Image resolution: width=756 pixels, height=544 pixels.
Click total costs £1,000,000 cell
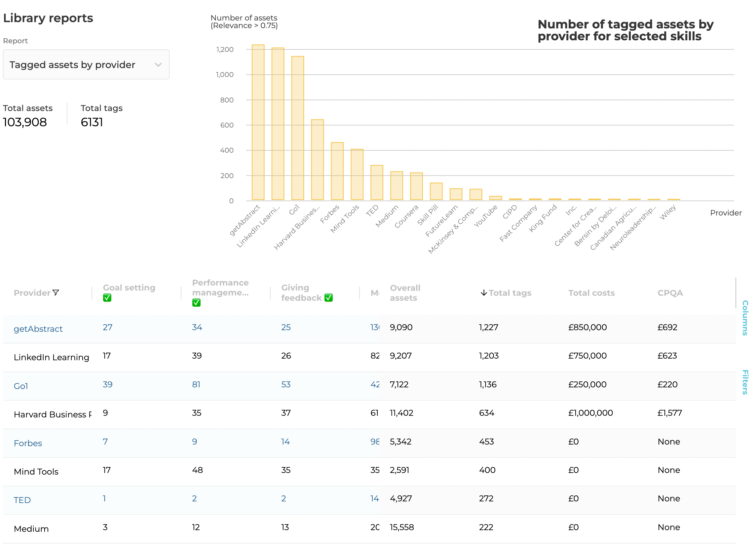(590, 413)
